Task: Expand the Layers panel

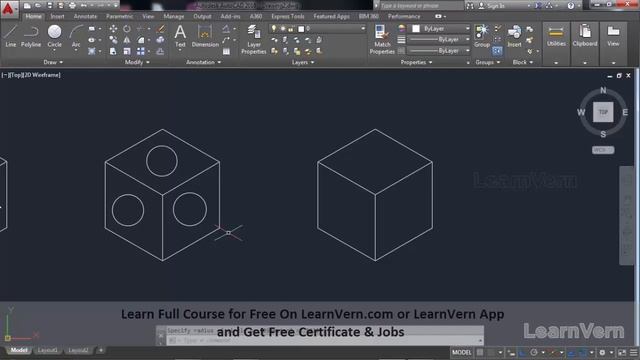Action: pos(303,62)
